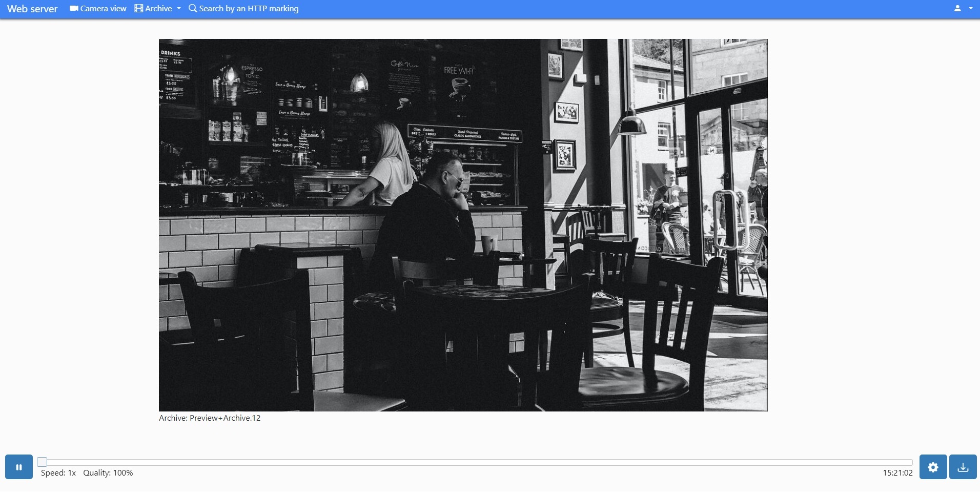Open Search by an HTTP marking
The image size is (980, 495).
tap(243, 9)
